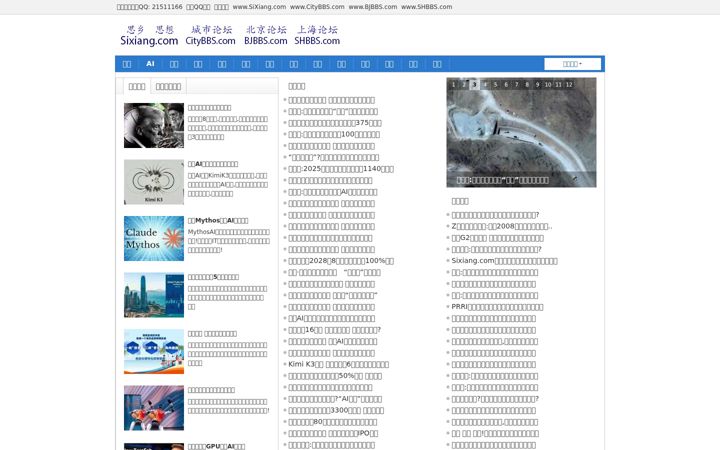Image resolution: width=720 pixels, height=450 pixels.
Task: Go to www.SHBBS.com in the top bar
Action: tap(426, 7)
